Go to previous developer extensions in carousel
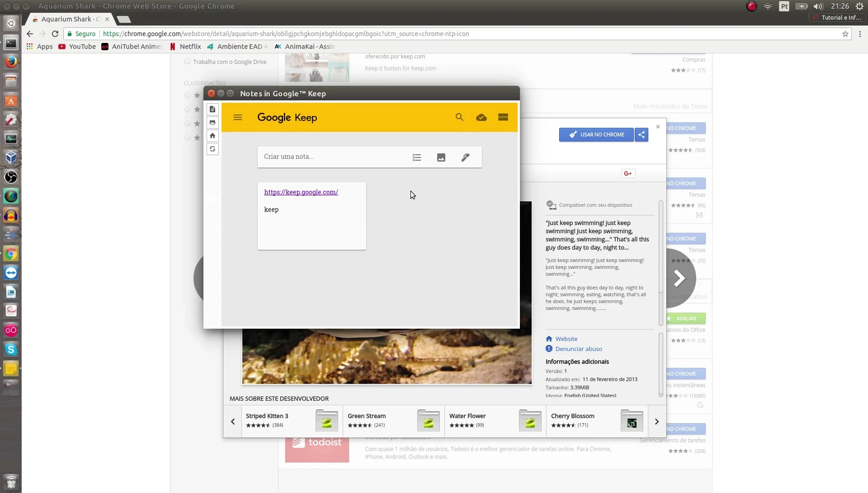868x493 pixels. pos(233,422)
